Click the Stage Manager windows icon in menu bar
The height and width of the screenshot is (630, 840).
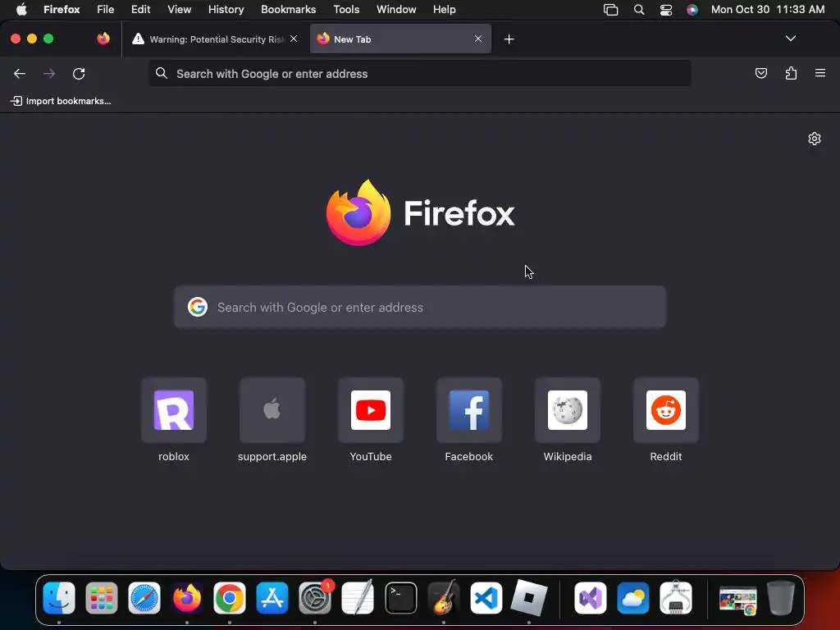(x=610, y=10)
